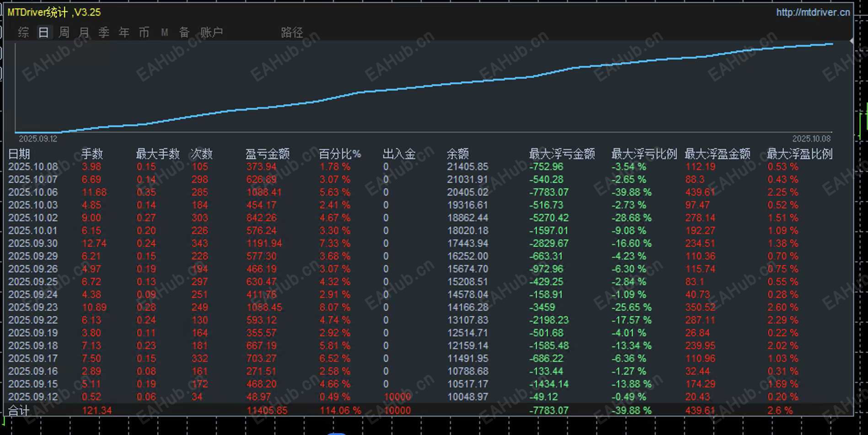Image resolution: width=868 pixels, height=435 pixels.
Task: Click the percentage value 8.07 %
Action: 335,308
